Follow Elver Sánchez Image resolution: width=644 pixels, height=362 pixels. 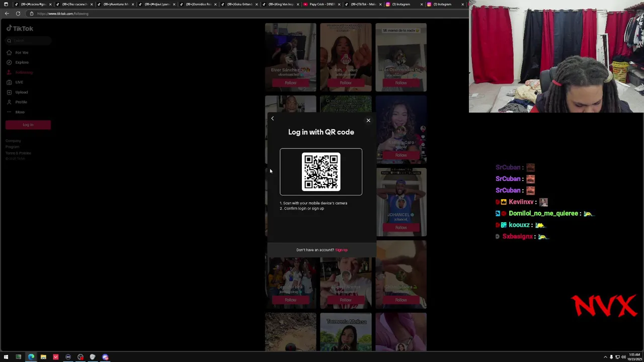tap(290, 83)
